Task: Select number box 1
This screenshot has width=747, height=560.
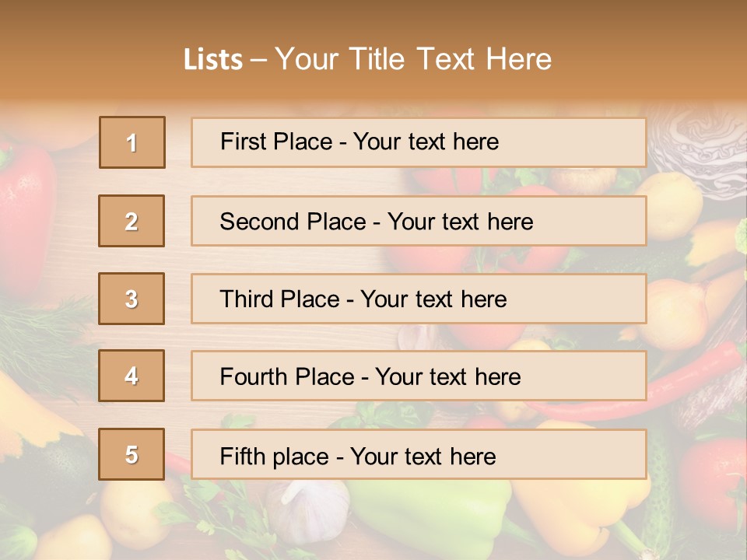Action: tap(132, 142)
